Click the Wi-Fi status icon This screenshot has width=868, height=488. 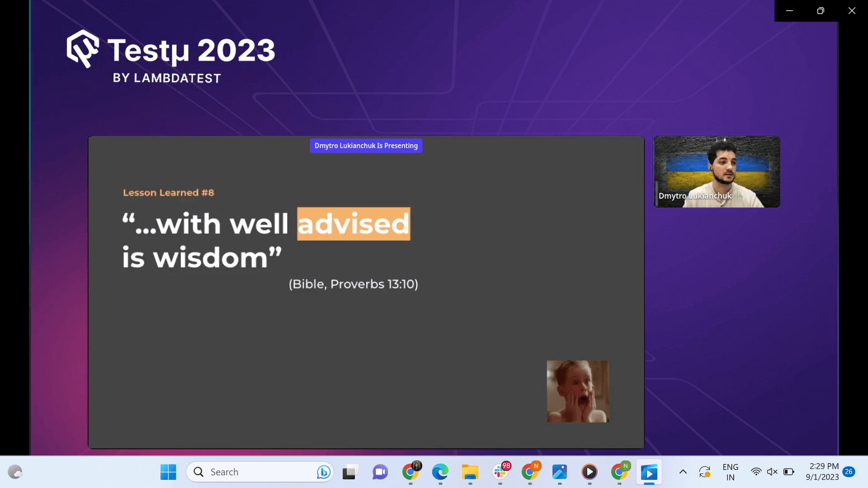pos(756,471)
